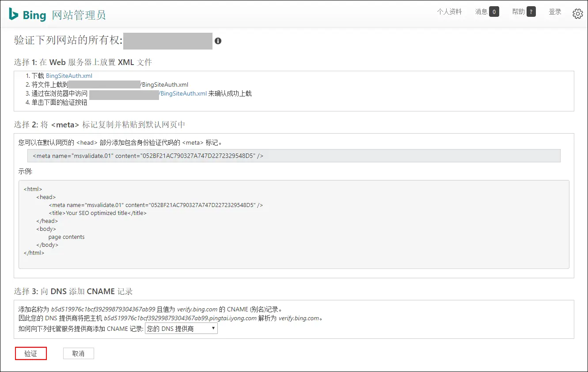
Task: Open the settings gear icon
Action: coord(577,14)
